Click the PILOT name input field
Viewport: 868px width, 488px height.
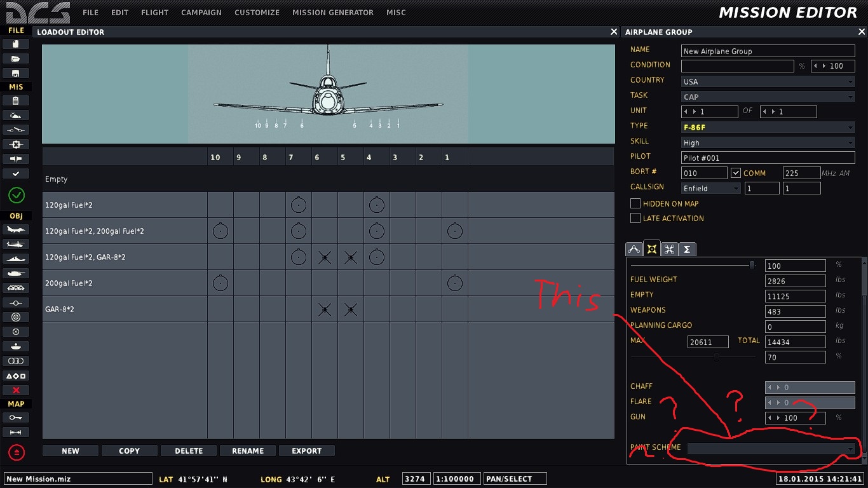click(x=768, y=158)
